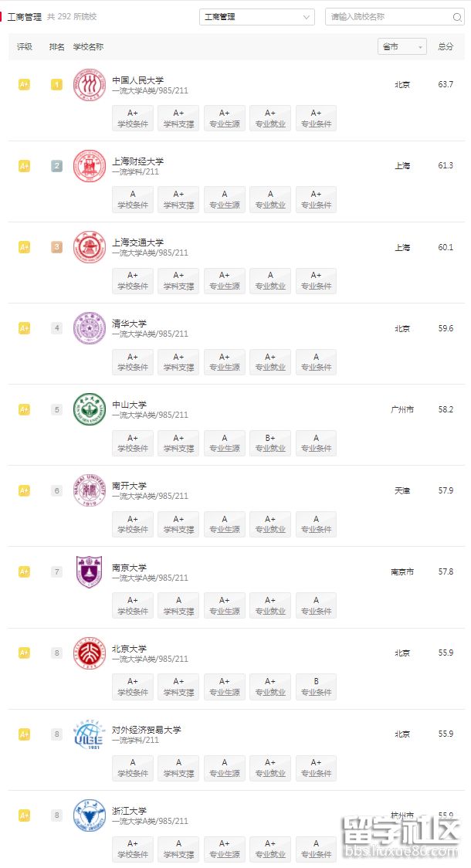Click 专业就业 B+ badge for 中山大学
This screenshot has width=471, height=868.
click(270, 442)
